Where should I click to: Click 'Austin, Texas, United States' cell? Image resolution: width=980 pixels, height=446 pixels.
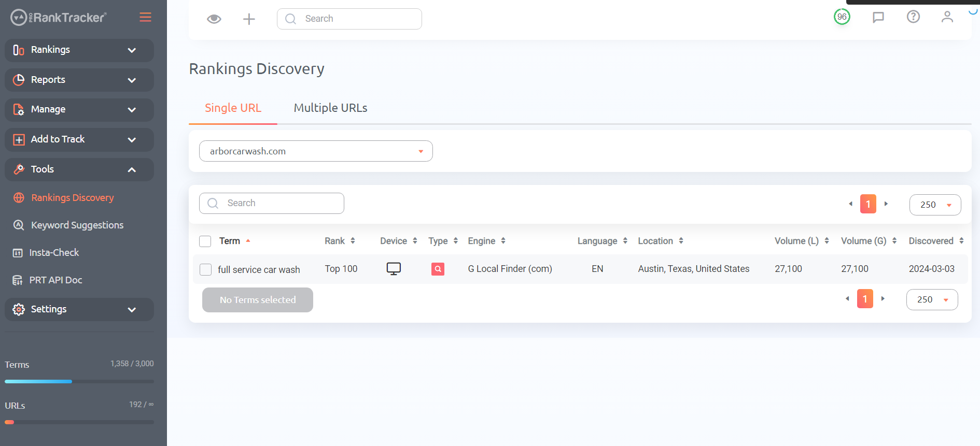(694, 269)
